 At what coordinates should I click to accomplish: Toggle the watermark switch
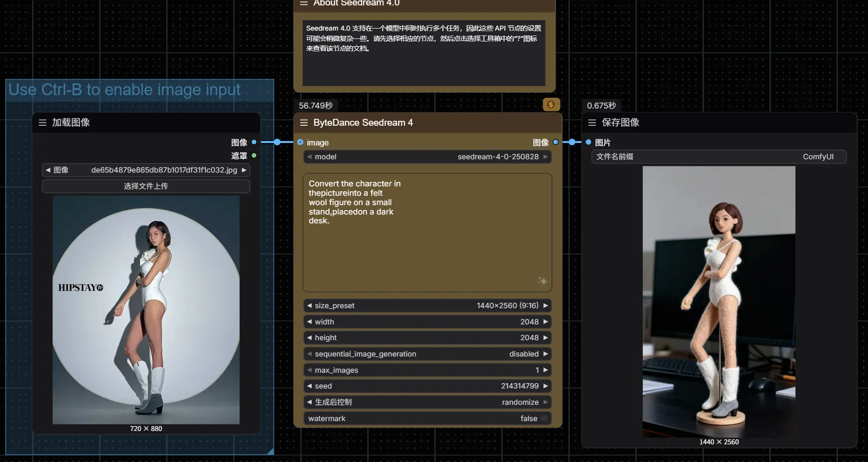(544, 419)
